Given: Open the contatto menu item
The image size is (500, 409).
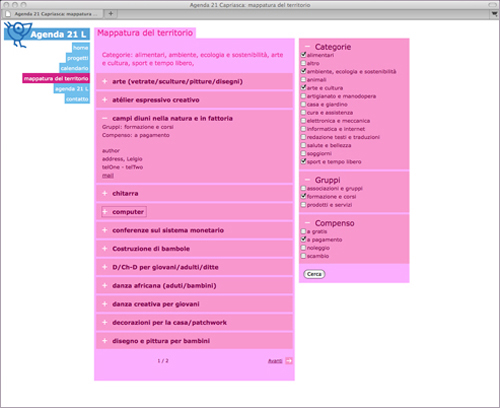Looking at the screenshot, I should pos(77,99).
